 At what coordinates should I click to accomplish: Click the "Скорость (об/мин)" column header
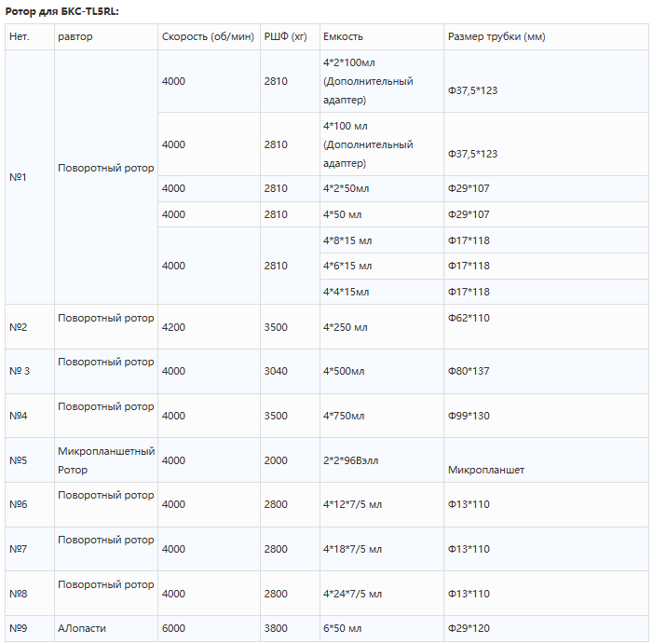point(208,36)
